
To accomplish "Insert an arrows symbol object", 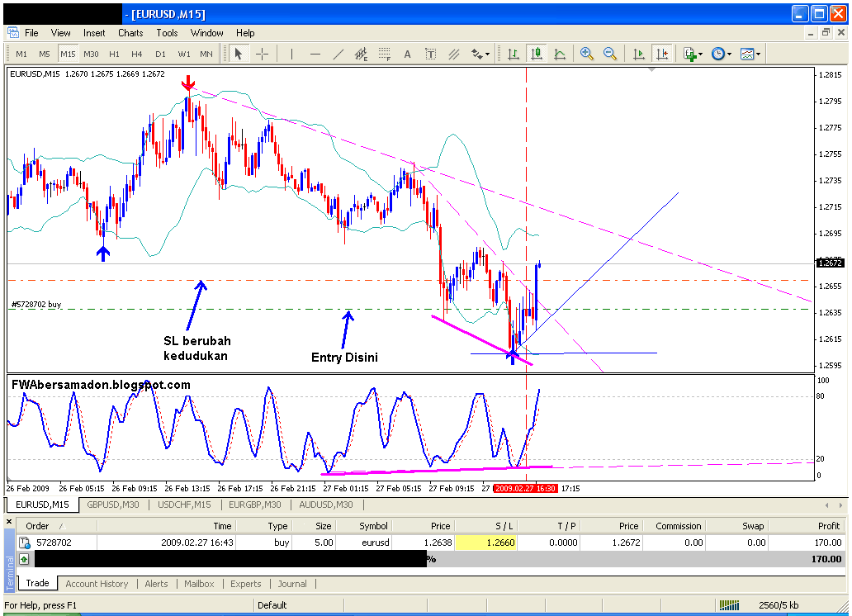I will (476, 54).
